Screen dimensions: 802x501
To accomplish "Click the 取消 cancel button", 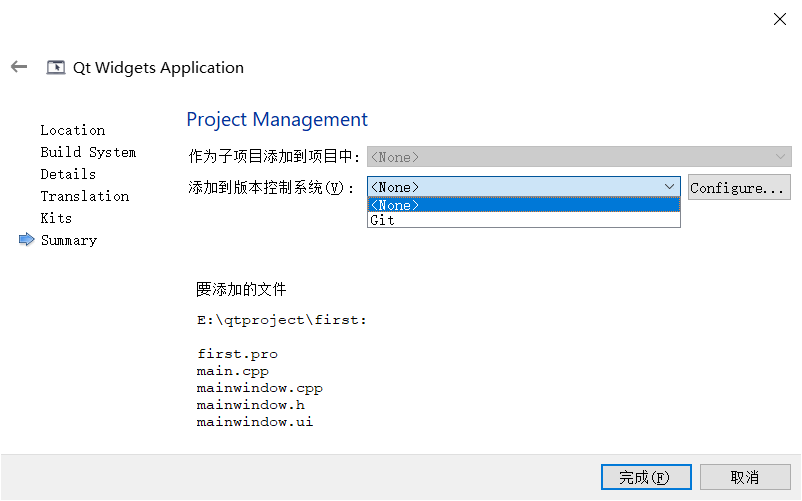I will pos(745,477).
